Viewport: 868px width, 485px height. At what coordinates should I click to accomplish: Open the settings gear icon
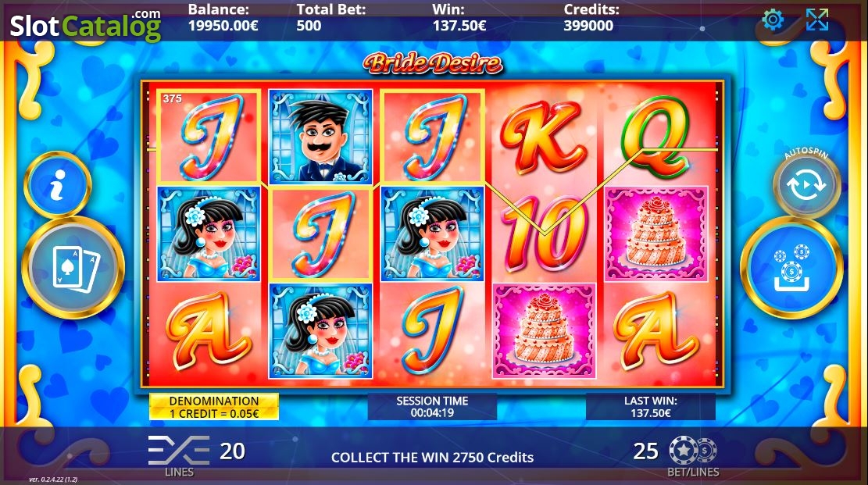tap(772, 20)
